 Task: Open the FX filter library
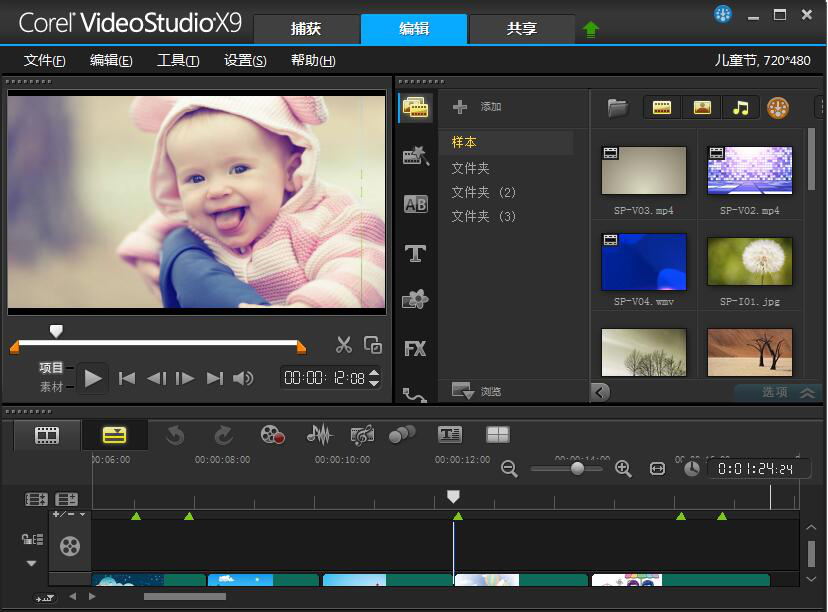tap(415, 349)
